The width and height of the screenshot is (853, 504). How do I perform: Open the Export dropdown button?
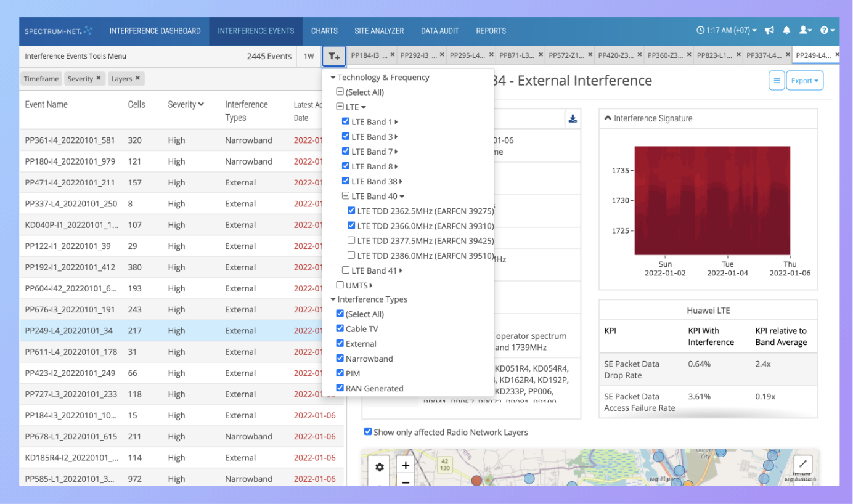(x=805, y=80)
